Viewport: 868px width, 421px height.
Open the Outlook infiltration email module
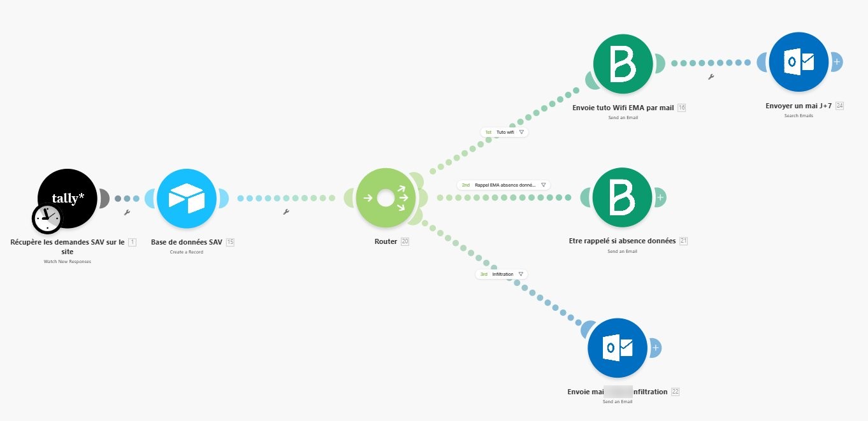[618, 348]
